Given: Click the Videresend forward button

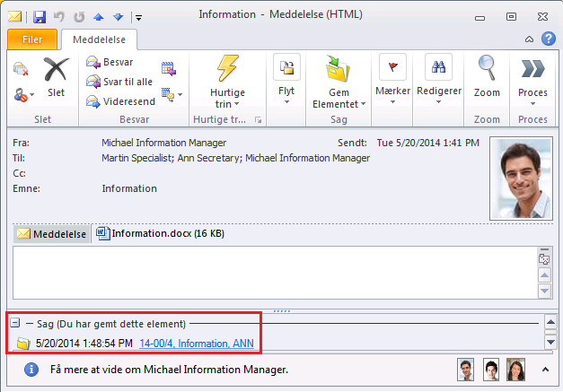Looking at the screenshot, I should (120, 101).
